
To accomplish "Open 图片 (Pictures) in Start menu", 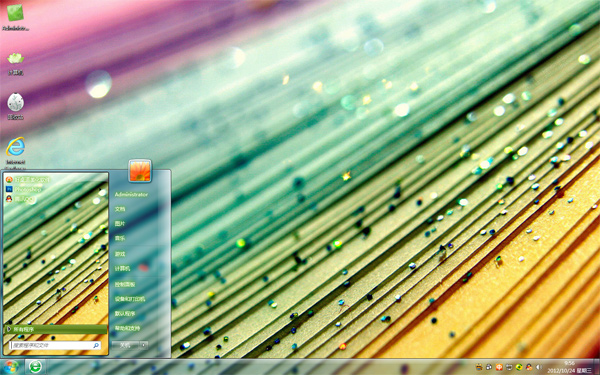I will [120, 223].
